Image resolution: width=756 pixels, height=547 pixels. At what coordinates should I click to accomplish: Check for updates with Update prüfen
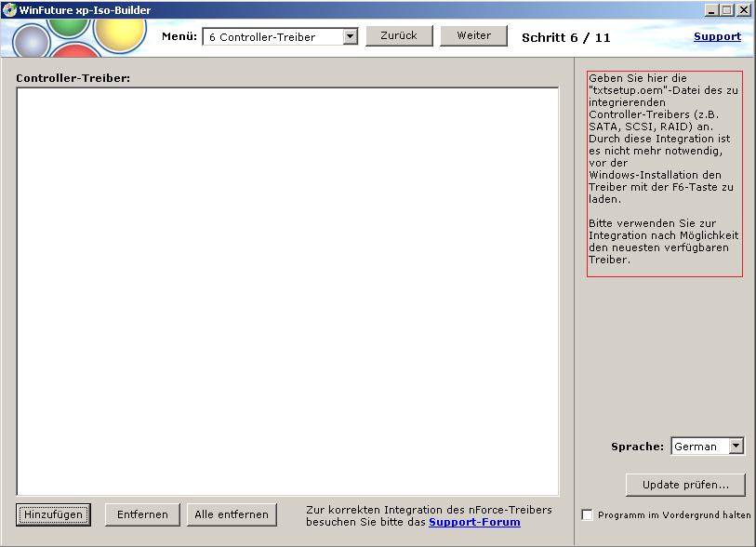(x=685, y=485)
